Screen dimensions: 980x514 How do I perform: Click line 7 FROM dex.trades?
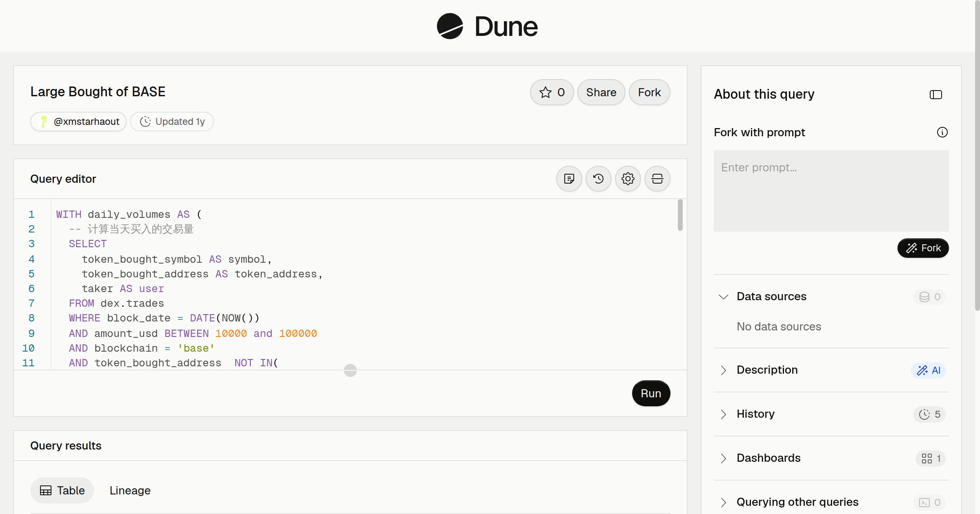point(116,304)
